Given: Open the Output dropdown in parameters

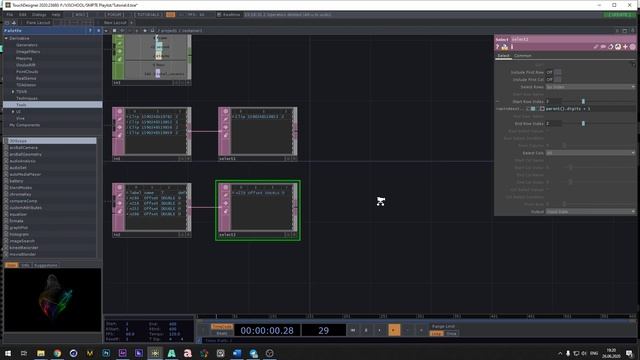Looking at the screenshot, I should (x=590, y=211).
